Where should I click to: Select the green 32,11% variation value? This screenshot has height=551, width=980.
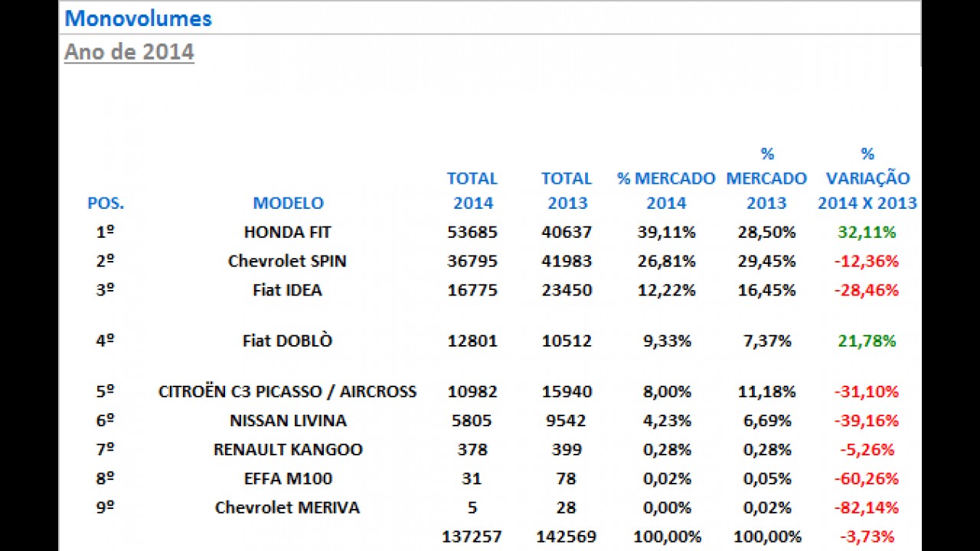pyautogui.click(x=867, y=232)
